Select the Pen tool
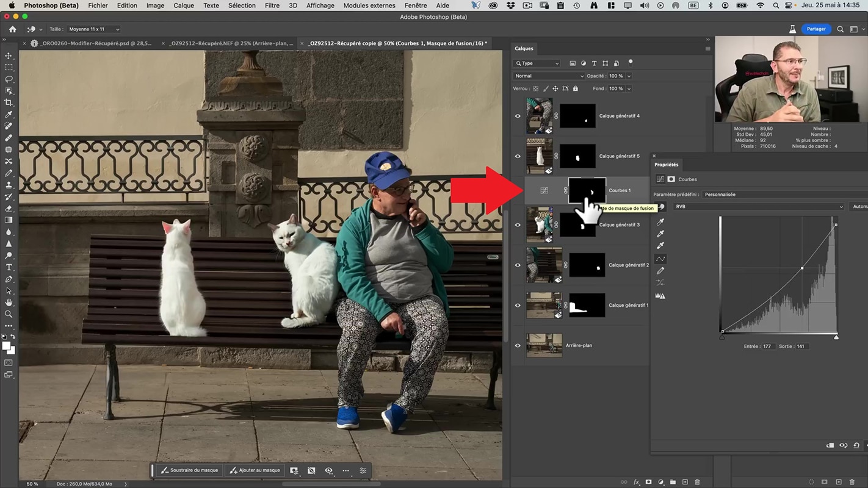The image size is (868, 488). point(9,279)
